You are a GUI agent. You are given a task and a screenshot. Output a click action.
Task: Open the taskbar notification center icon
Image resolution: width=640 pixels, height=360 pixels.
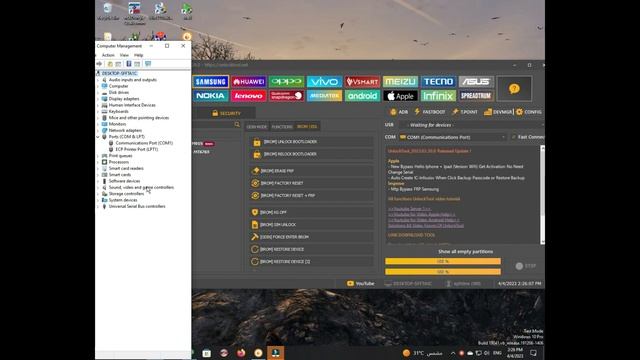(533, 353)
